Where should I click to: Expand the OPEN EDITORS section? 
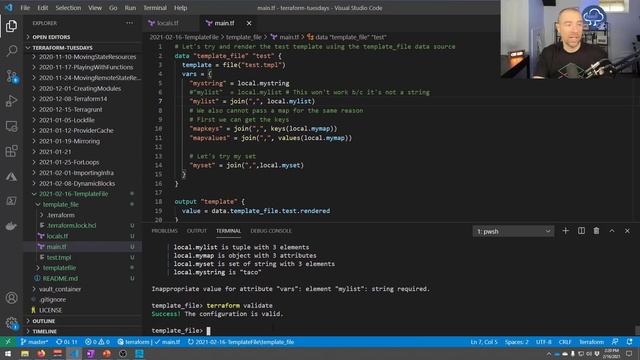(51, 37)
